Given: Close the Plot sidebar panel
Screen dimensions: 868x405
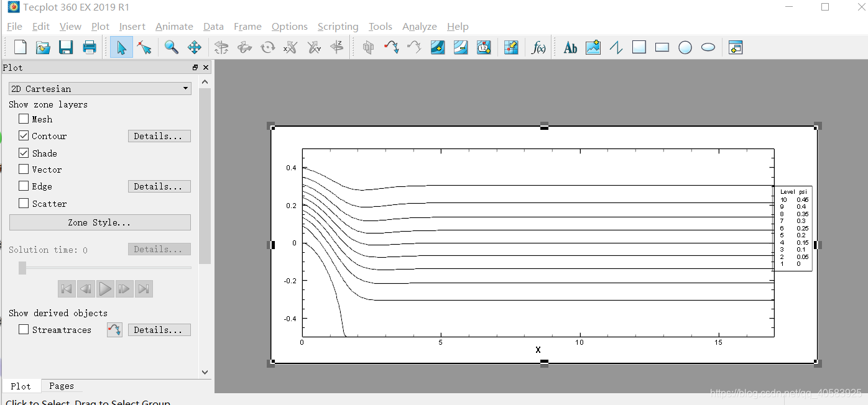Looking at the screenshot, I should (206, 67).
